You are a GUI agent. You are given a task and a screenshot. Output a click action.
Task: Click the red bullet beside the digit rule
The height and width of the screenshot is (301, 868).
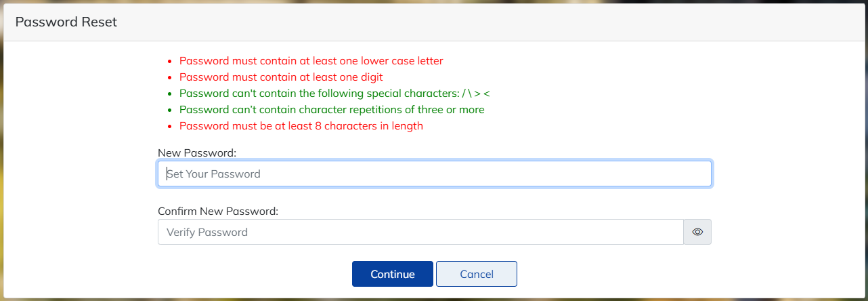point(170,78)
